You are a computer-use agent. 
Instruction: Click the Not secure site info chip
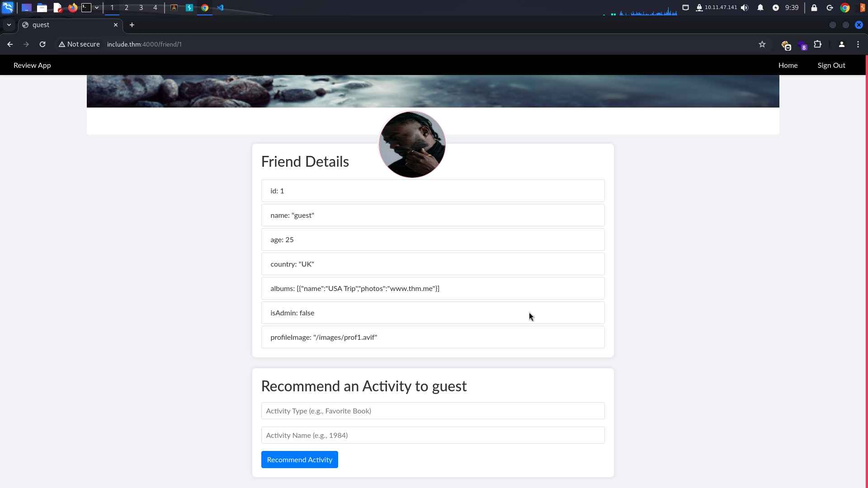pyautogui.click(x=79, y=44)
